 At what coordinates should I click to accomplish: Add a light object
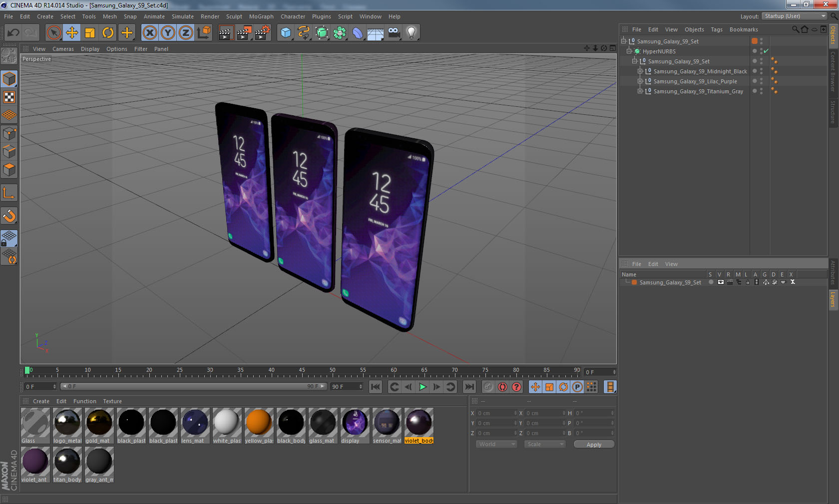point(412,33)
